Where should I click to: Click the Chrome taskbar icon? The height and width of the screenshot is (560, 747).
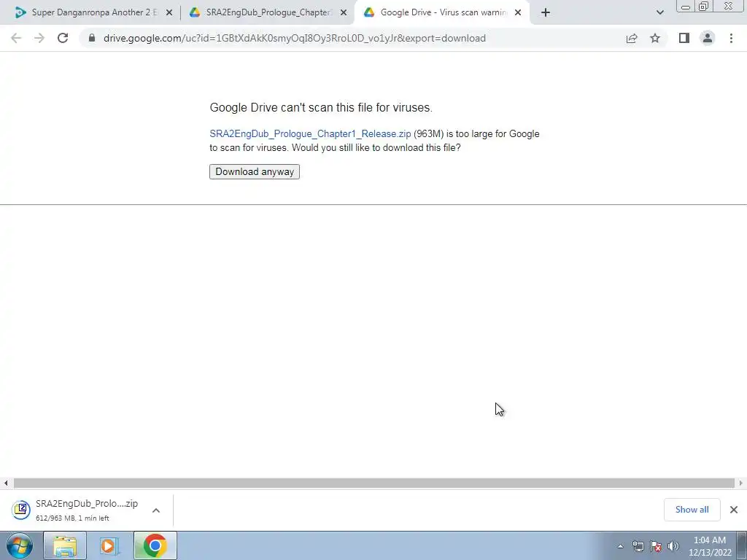155,545
